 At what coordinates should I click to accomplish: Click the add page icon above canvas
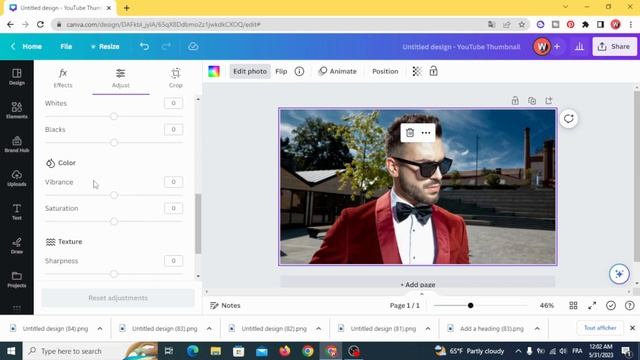point(549,100)
